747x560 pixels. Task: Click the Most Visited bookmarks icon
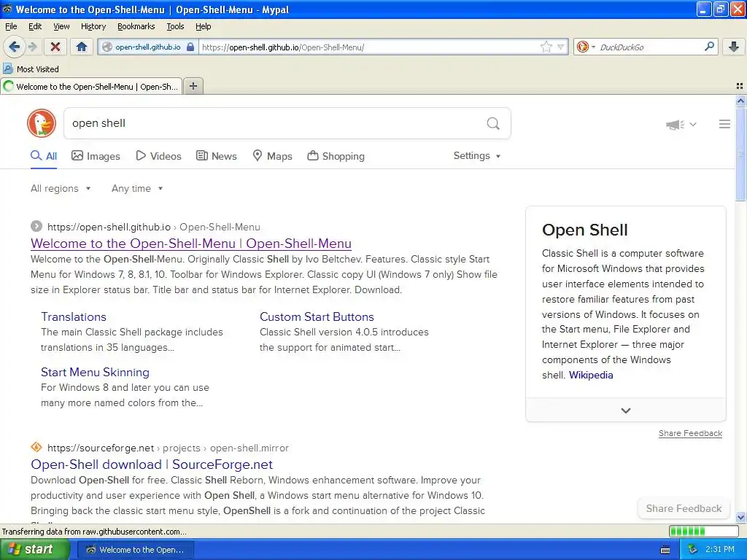tap(7, 69)
